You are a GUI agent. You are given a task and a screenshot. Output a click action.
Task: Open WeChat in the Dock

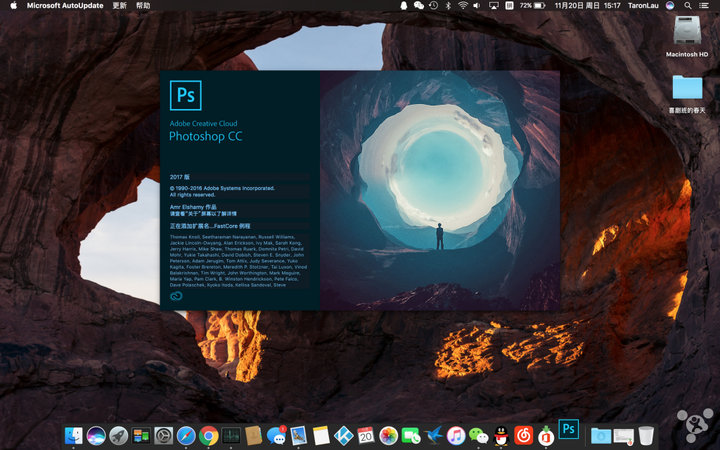[x=478, y=435]
